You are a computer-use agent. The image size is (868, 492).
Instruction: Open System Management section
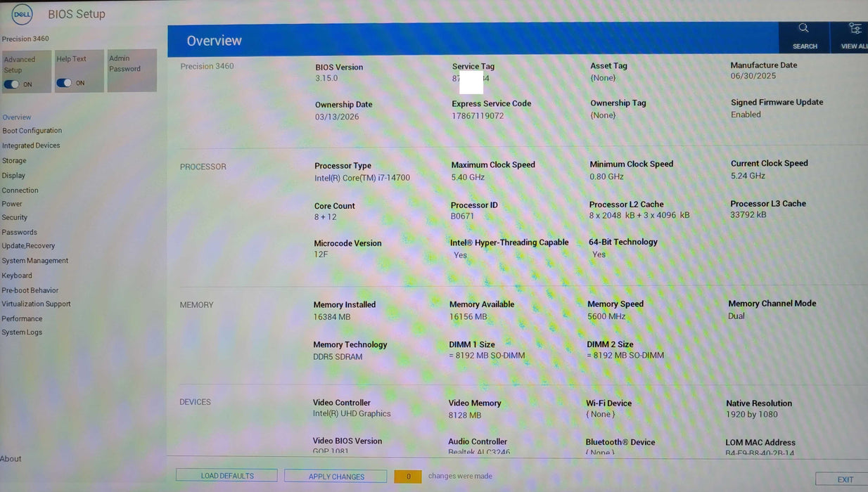tap(35, 261)
